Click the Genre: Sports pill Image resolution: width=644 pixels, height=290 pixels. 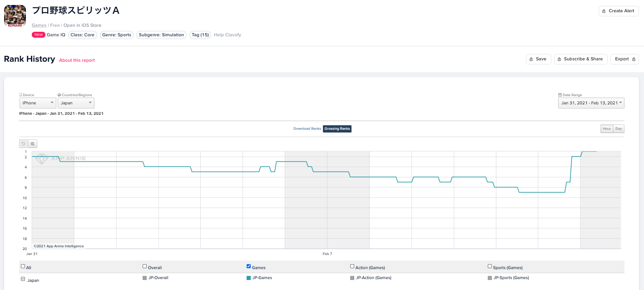117,35
